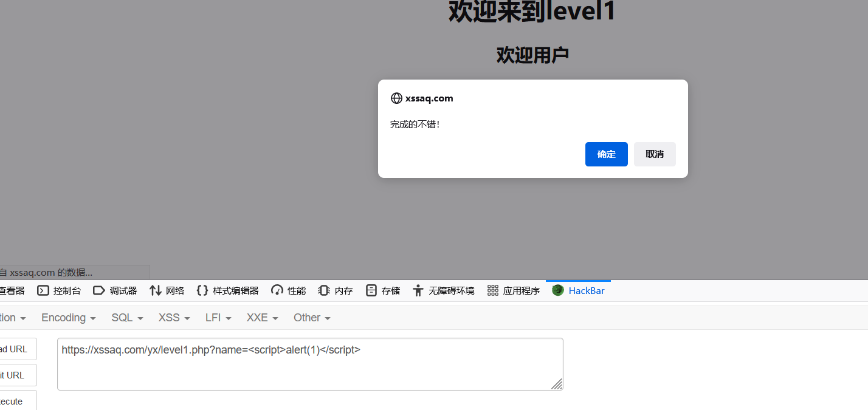Click the memory chip icon

pos(324,290)
